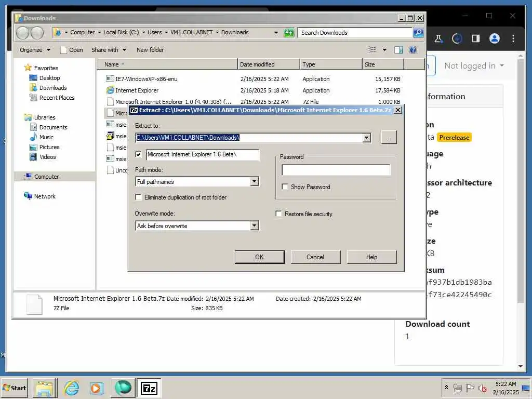Image resolution: width=532 pixels, height=399 pixels.
Task: Open the labs flask icon in browser toolbar
Action: click(x=438, y=38)
